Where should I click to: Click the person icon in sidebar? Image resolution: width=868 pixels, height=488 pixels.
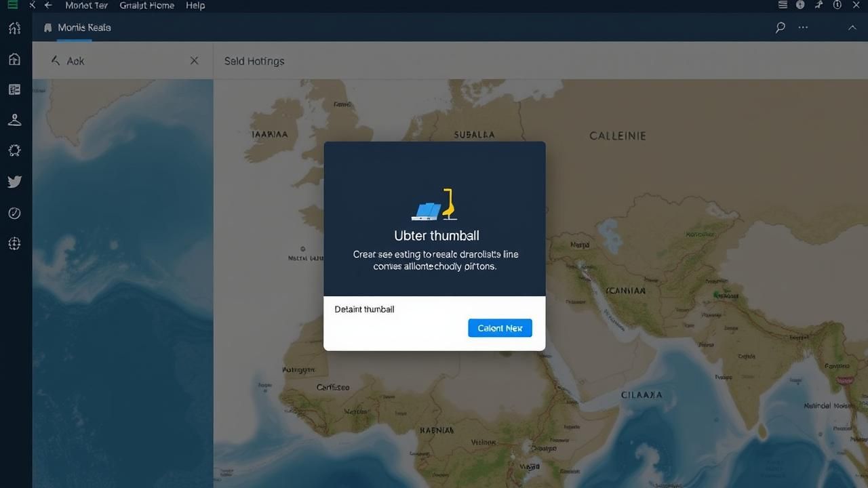pyautogui.click(x=14, y=120)
